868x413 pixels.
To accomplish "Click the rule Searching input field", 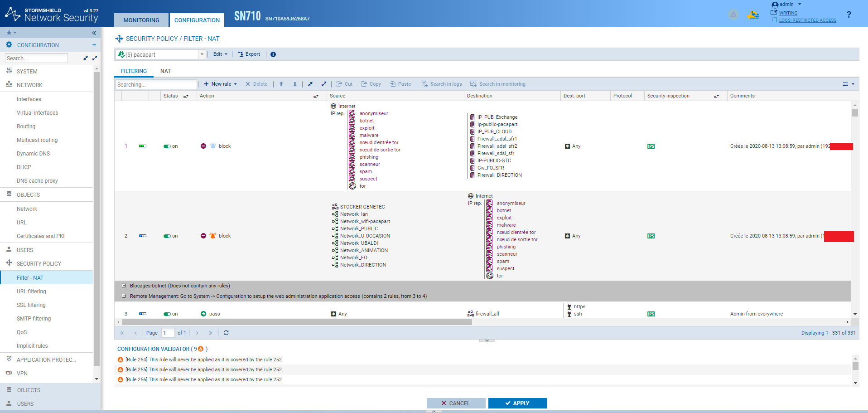I will click(x=156, y=84).
